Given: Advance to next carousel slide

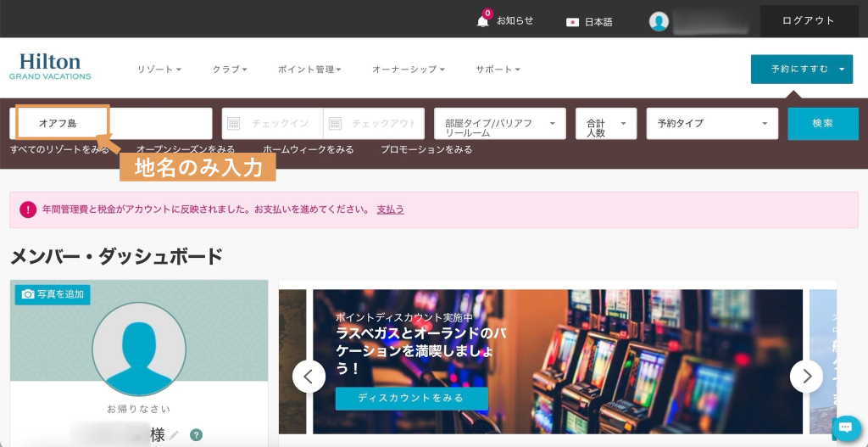Looking at the screenshot, I should point(806,376).
